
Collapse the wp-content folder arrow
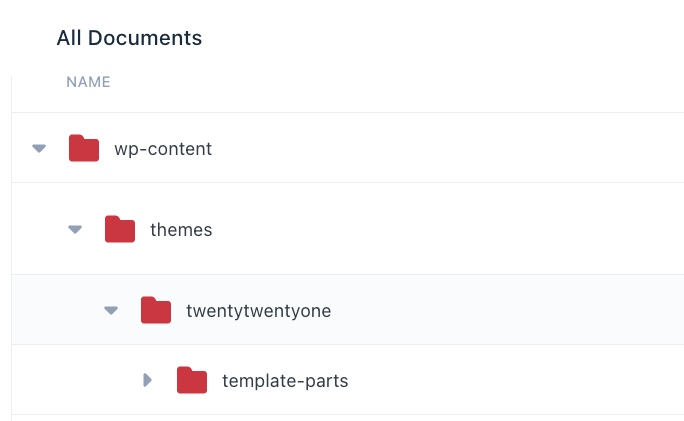coord(39,149)
